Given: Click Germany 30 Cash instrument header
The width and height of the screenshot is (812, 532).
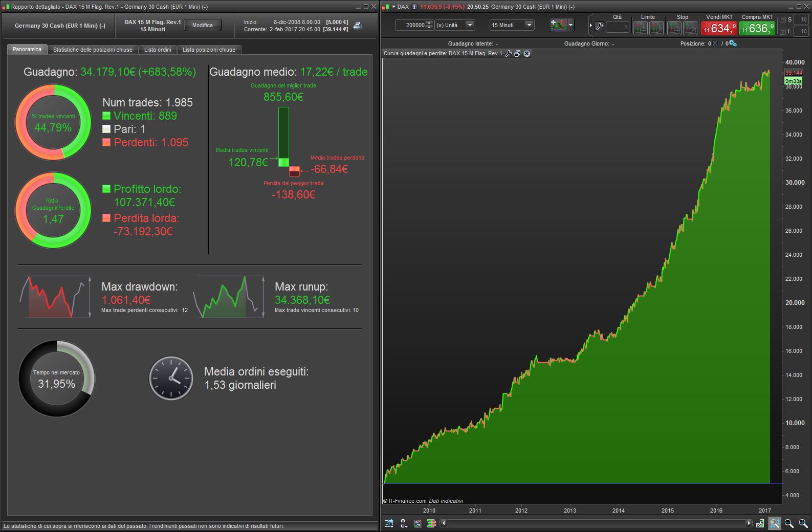Looking at the screenshot, I should click(60, 26).
